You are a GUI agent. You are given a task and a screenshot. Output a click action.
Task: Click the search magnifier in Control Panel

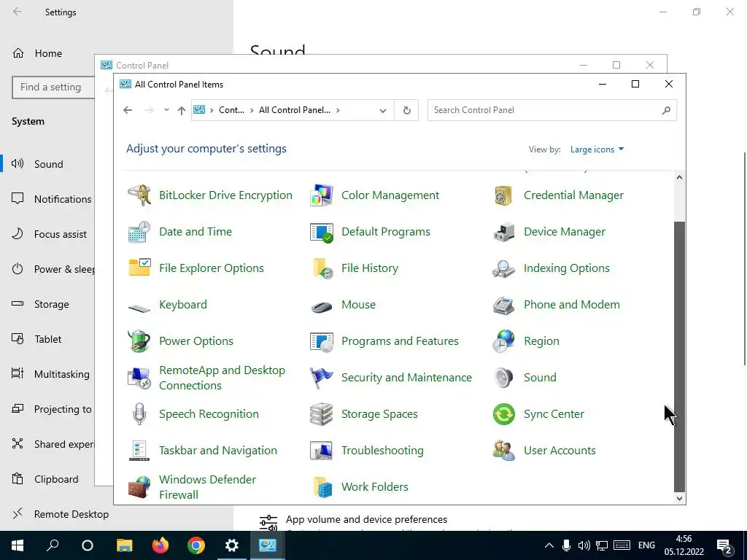click(x=666, y=111)
